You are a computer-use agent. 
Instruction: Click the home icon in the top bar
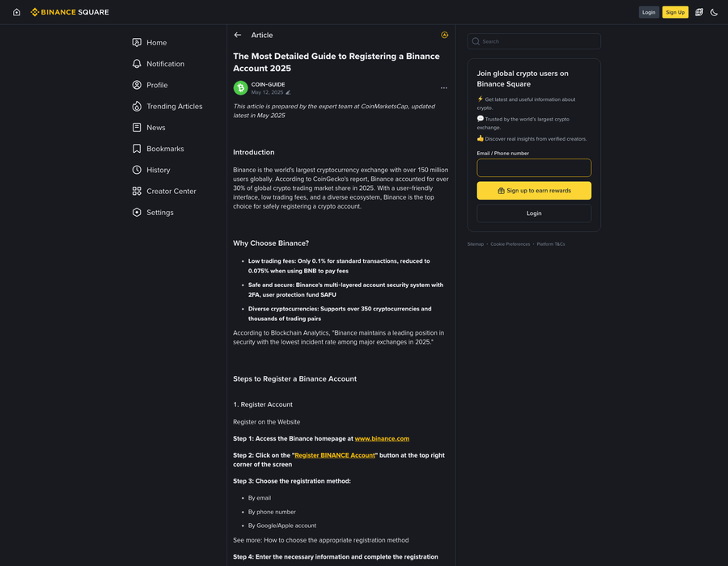[x=16, y=12]
